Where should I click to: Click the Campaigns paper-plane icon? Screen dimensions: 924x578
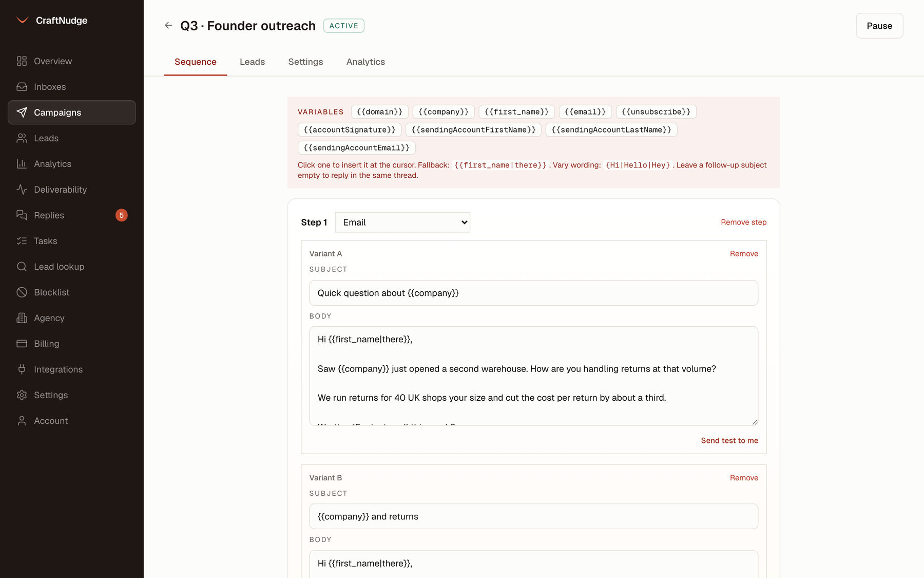(x=22, y=113)
